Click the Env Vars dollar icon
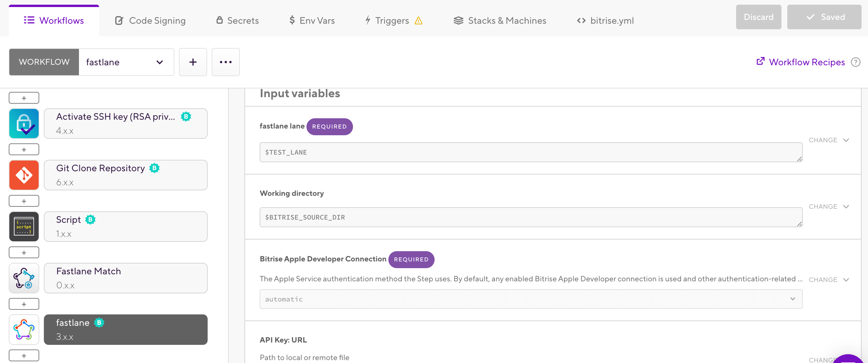 pyautogui.click(x=292, y=20)
